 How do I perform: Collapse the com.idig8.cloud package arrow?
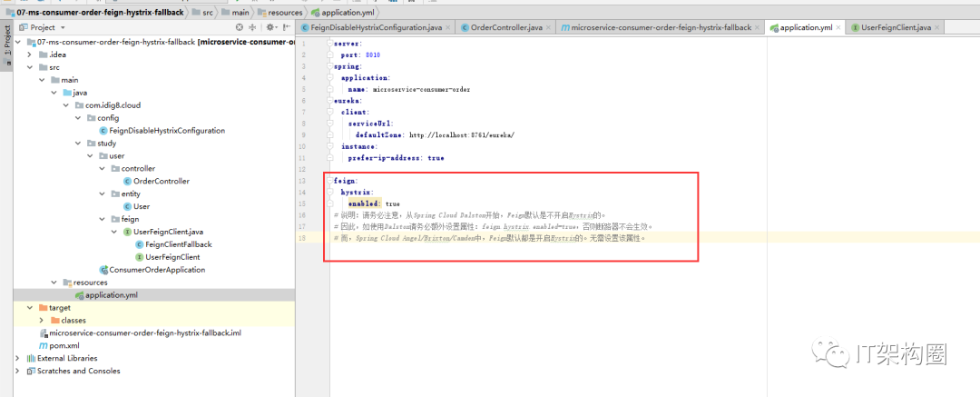(x=65, y=105)
